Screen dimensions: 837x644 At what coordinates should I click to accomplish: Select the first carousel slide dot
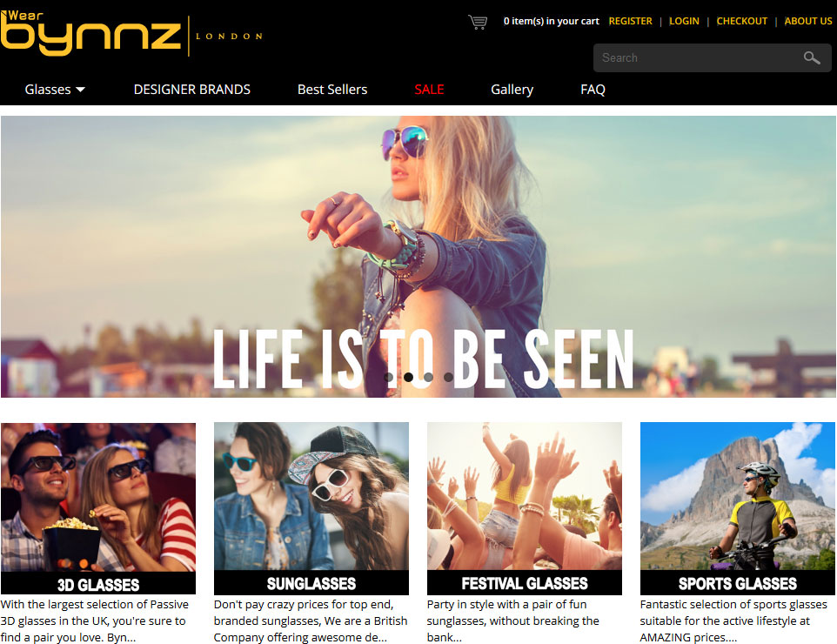[x=389, y=377]
